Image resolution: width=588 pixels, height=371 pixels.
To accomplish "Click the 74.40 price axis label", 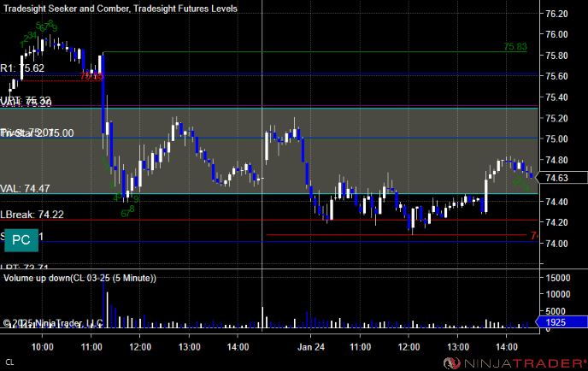I will [556, 202].
